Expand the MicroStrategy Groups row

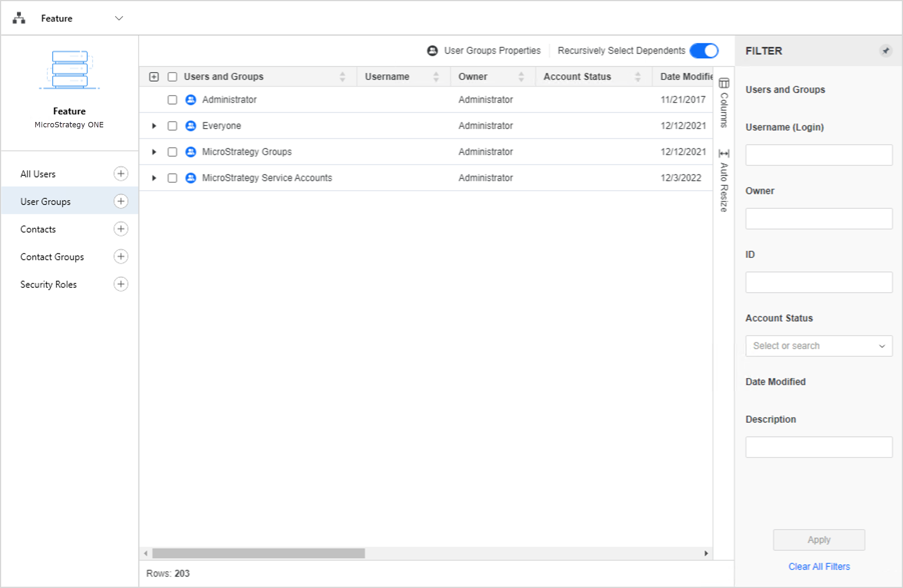154,152
